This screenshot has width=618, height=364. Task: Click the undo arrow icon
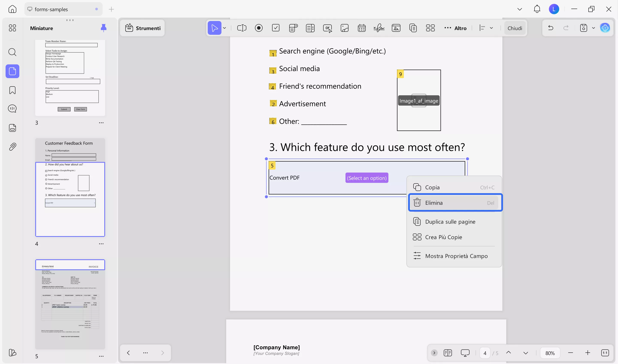coord(551,28)
